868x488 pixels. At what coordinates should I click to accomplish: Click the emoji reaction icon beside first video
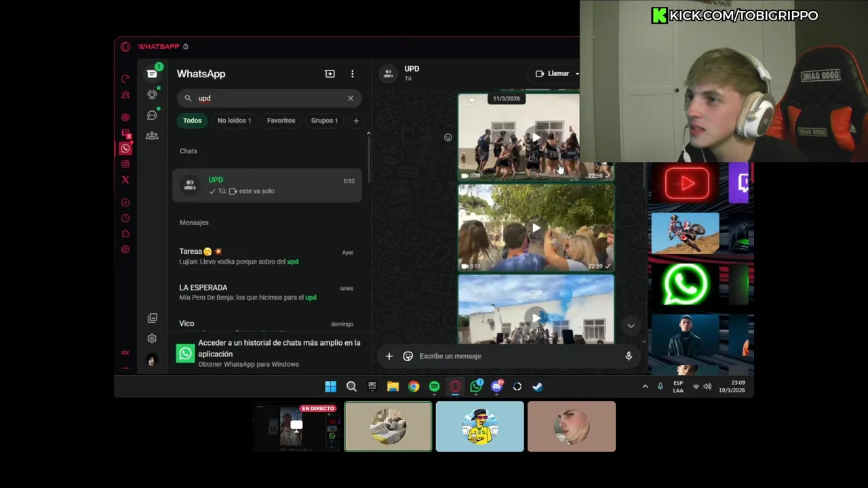[x=448, y=138]
